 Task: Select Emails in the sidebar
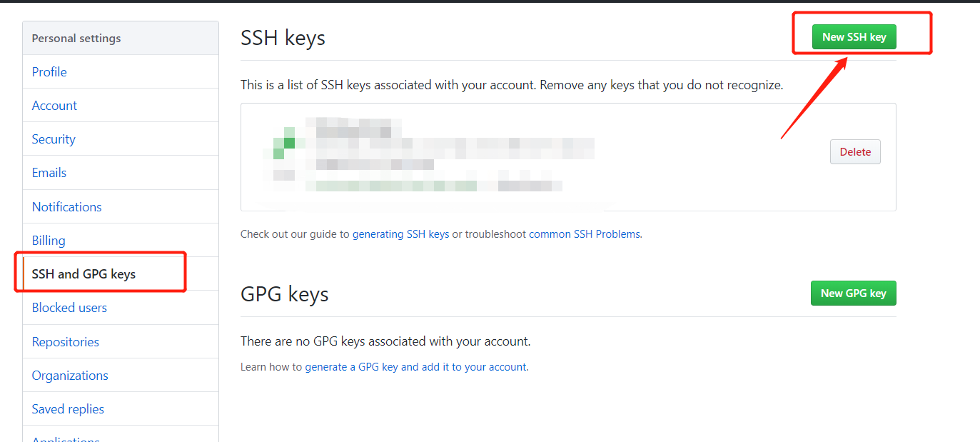click(x=49, y=173)
